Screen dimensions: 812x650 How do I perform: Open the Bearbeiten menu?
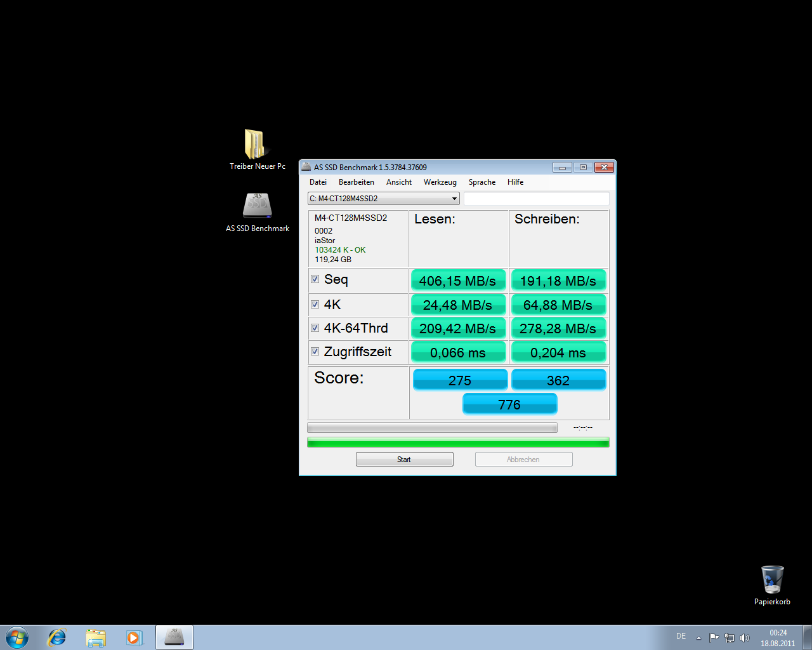[x=356, y=182]
